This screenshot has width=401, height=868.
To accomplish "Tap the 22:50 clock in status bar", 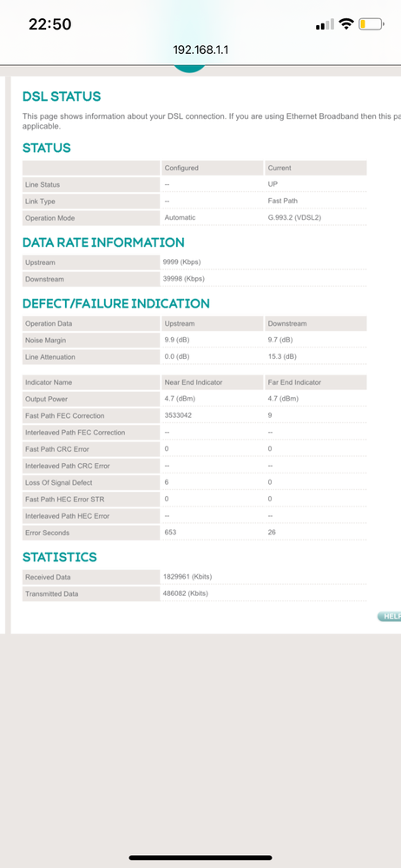I will [x=49, y=24].
